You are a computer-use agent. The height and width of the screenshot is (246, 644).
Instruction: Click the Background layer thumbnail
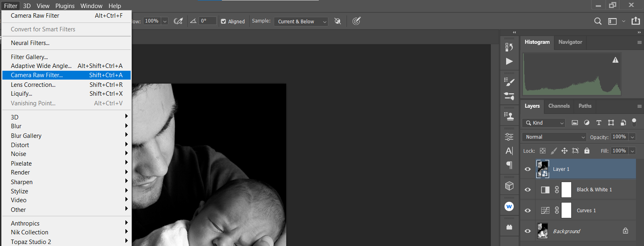[x=542, y=231]
